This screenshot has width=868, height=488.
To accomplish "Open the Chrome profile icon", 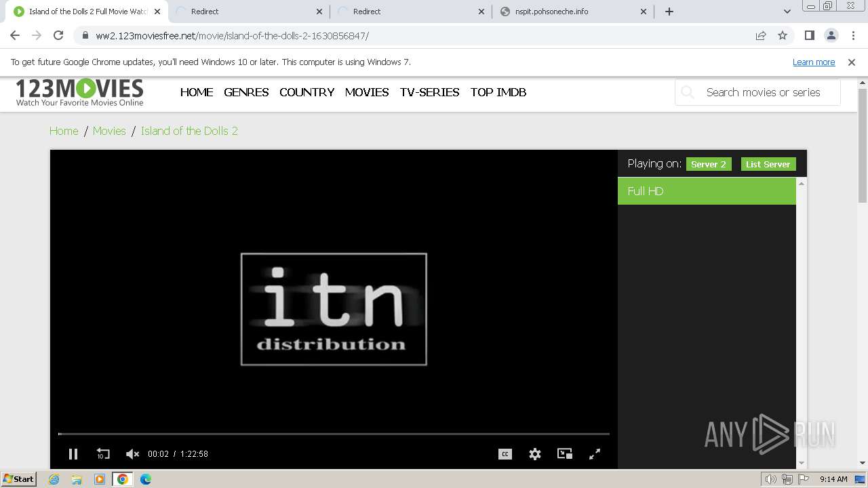I will [831, 35].
